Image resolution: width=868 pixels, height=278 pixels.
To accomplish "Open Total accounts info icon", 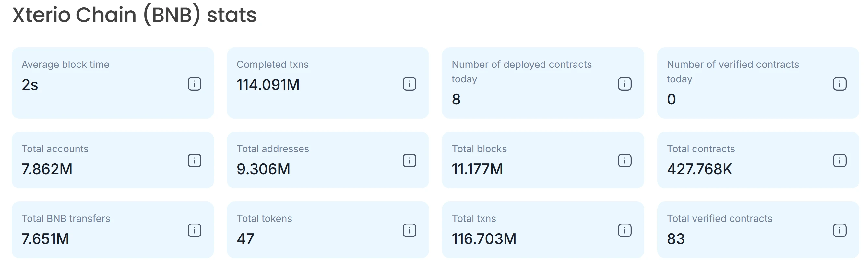I will (195, 160).
